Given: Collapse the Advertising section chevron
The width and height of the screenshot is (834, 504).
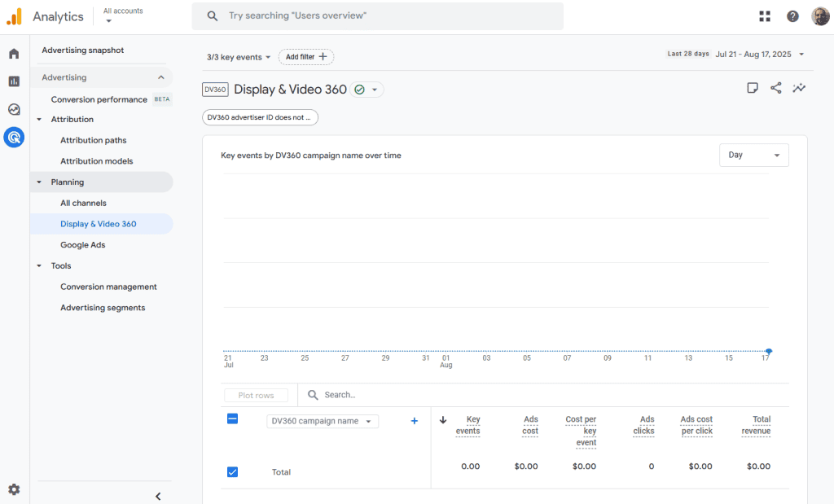Looking at the screenshot, I should pos(160,77).
